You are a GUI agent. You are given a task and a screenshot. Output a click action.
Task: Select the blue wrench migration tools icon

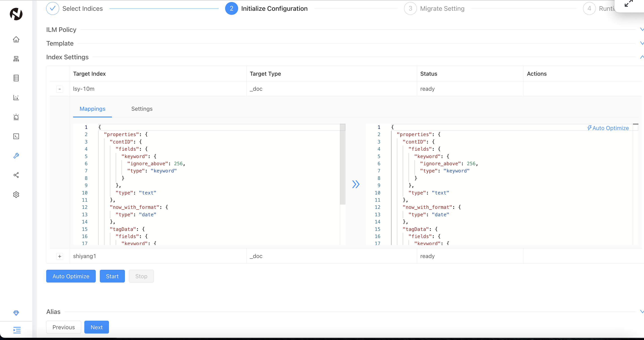pyautogui.click(x=16, y=155)
